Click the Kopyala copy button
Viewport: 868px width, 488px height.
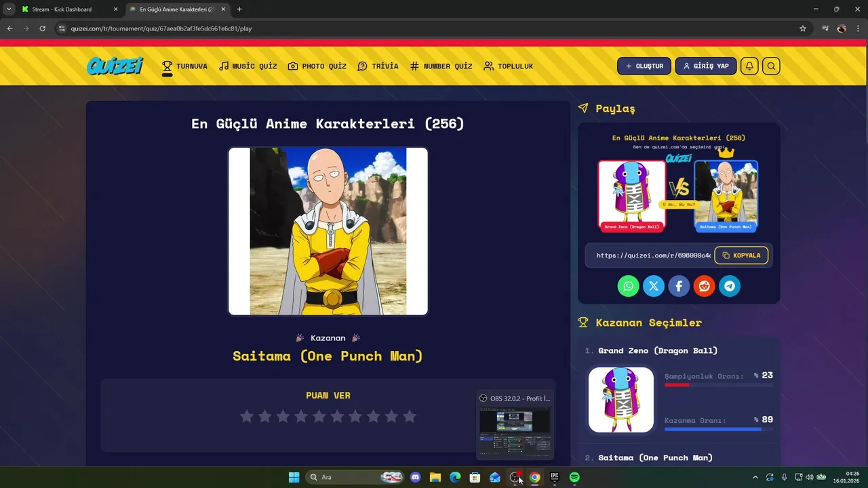point(741,256)
